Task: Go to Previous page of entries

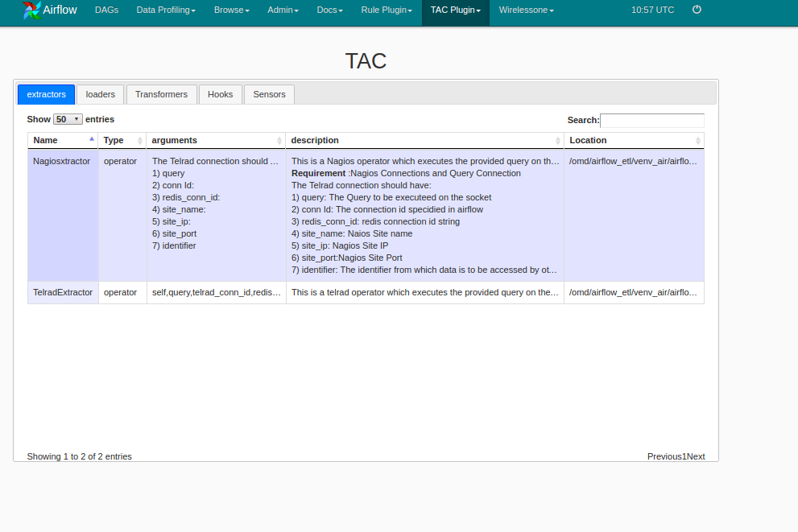Action: coord(664,456)
